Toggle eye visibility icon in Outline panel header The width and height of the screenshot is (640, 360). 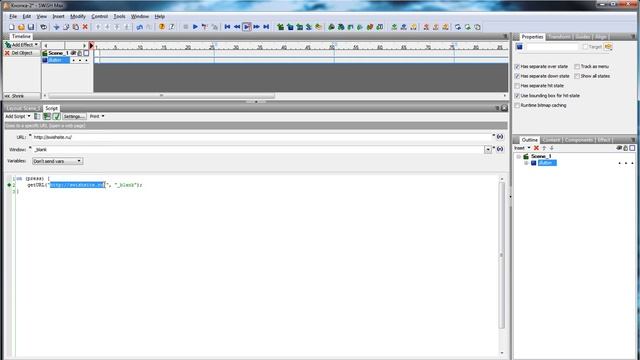[x=619, y=148]
